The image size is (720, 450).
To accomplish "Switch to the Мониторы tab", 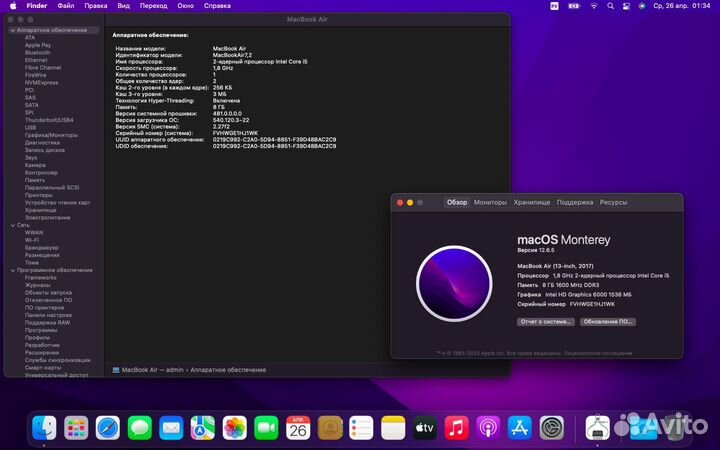I will click(x=490, y=202).
